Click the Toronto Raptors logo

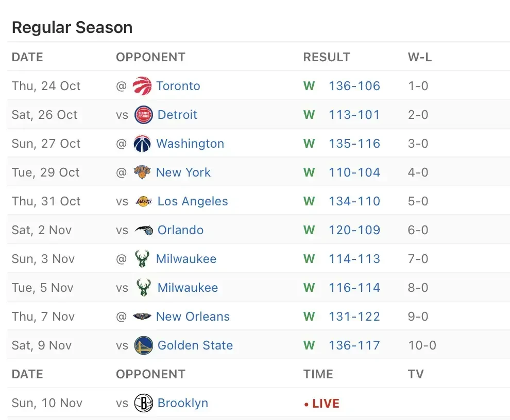(142, 86)
